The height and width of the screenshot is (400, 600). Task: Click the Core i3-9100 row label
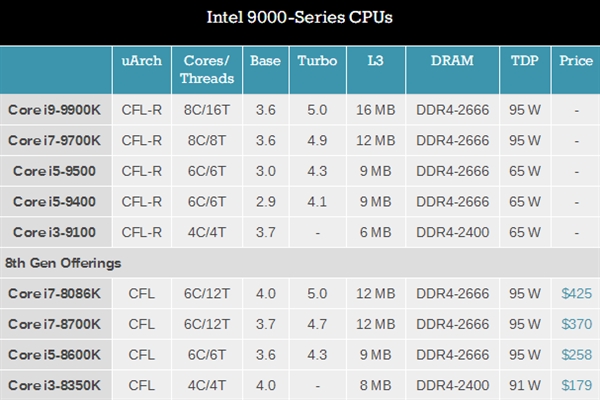pos(56,232)
